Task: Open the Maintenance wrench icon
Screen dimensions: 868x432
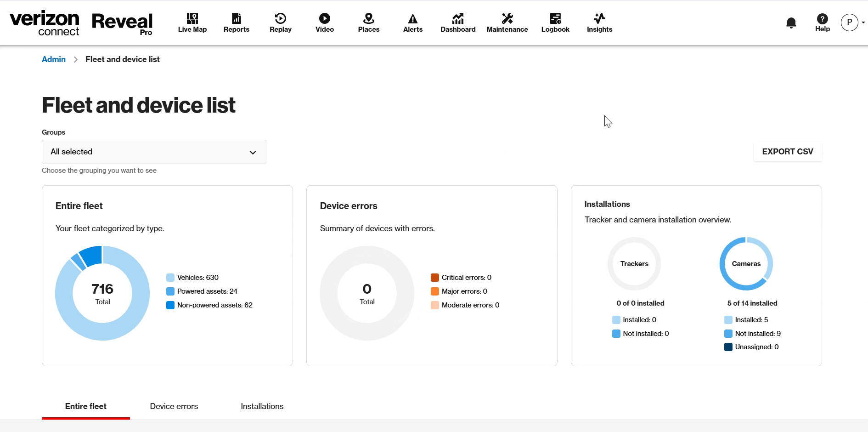Action: [x=507, y=18]
